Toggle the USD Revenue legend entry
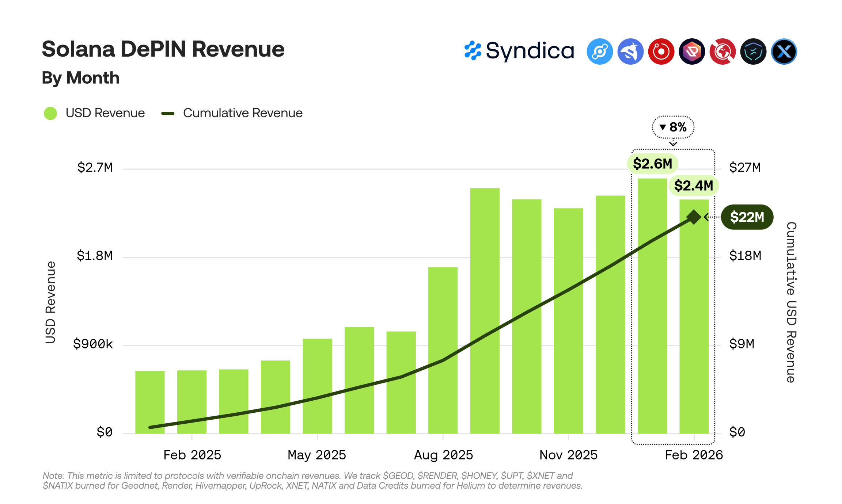842x504 pixels. pyautogui.click(x=105, y=113)
